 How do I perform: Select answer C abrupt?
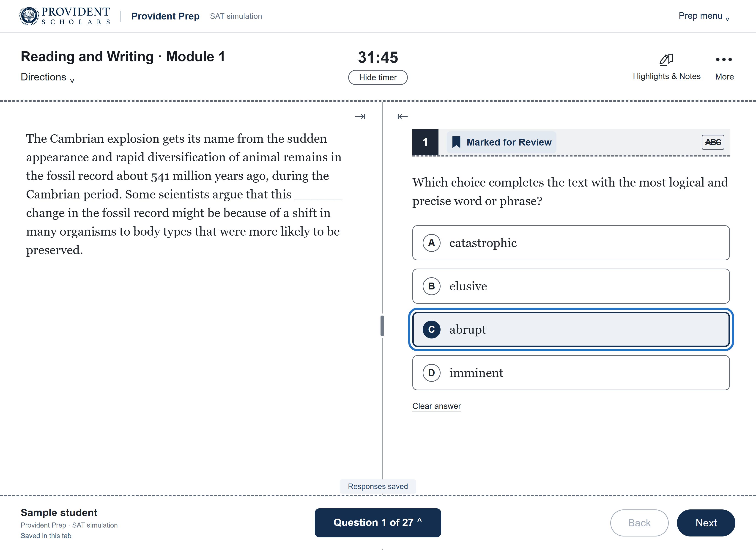[x=571, y=330]
